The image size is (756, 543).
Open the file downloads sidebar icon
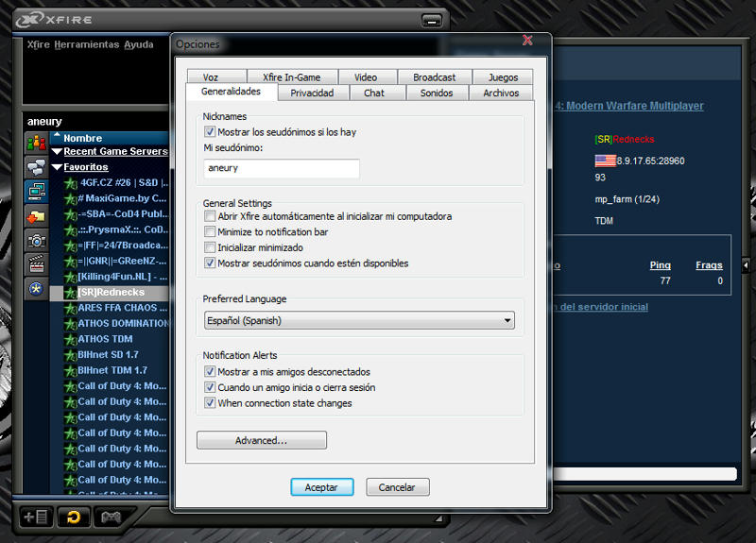[37, 216]
